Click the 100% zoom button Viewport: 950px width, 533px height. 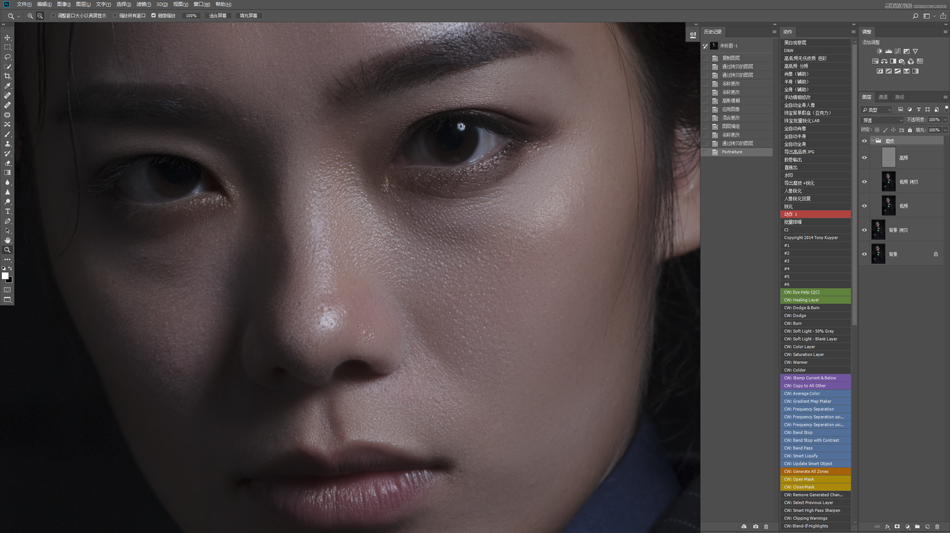tap(191, 16)
